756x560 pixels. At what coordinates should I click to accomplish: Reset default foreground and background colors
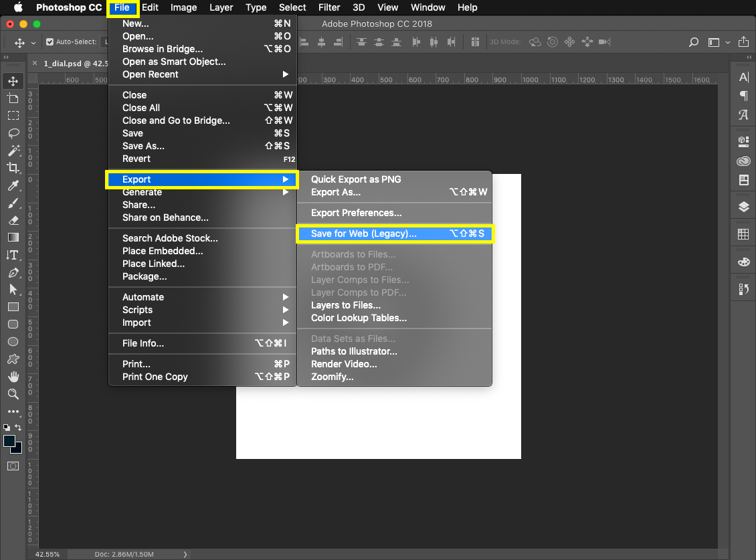coord(6,428)
